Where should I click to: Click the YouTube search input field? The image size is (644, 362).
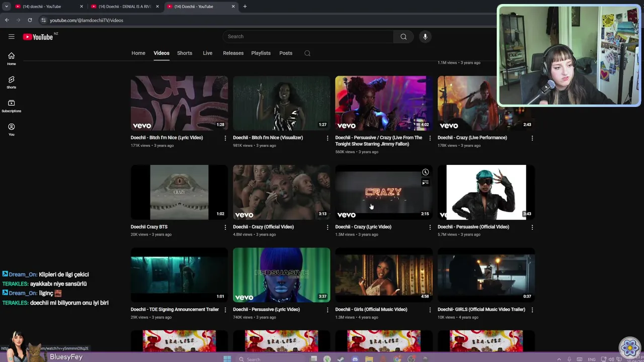308,36
